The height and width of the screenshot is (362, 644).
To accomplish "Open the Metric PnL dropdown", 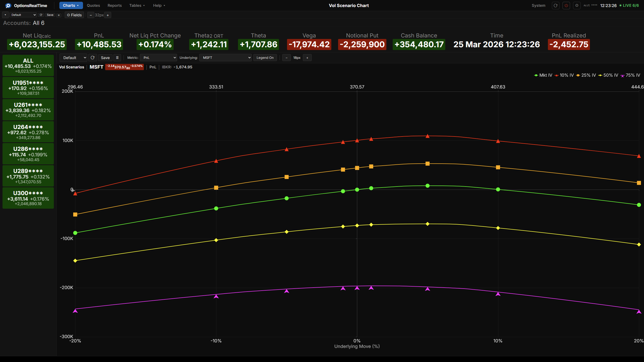I will coord(158,58).
